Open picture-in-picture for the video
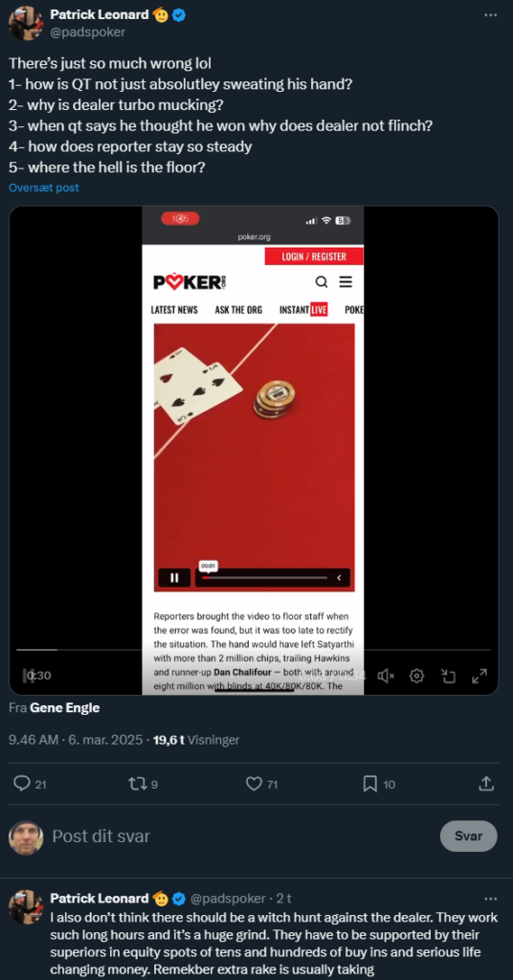Viewport: 513px width, 980px height. pyautogui.click(x=448, y=676)
